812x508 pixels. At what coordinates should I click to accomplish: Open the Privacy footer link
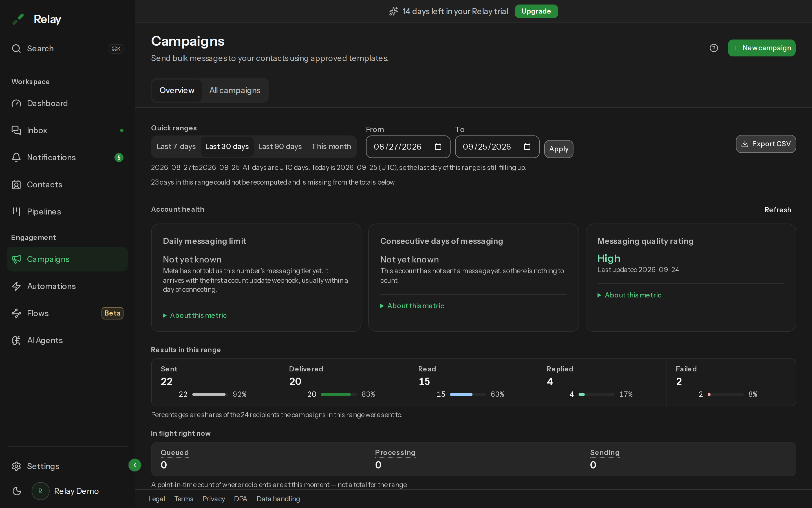pyautogui.click(x=213, y=499)
